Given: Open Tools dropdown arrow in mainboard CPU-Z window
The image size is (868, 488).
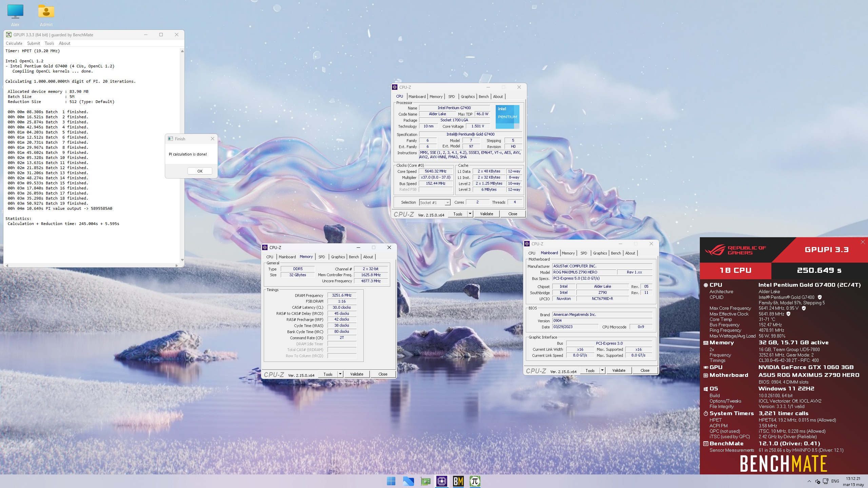Looking at the screenshot, I should tap(602, 370).
